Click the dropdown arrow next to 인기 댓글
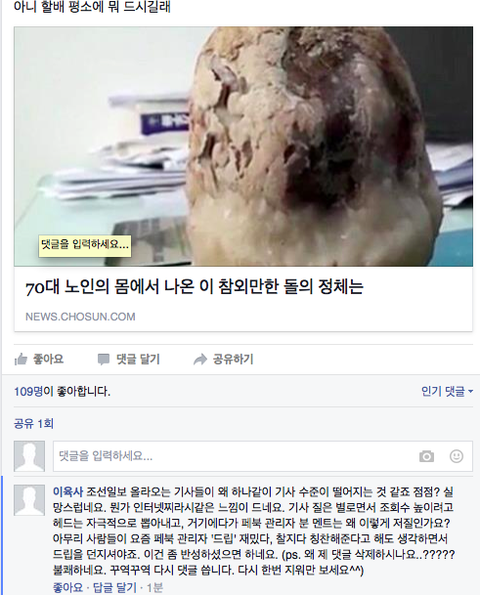480x595 pixels. tap(471, 391)
